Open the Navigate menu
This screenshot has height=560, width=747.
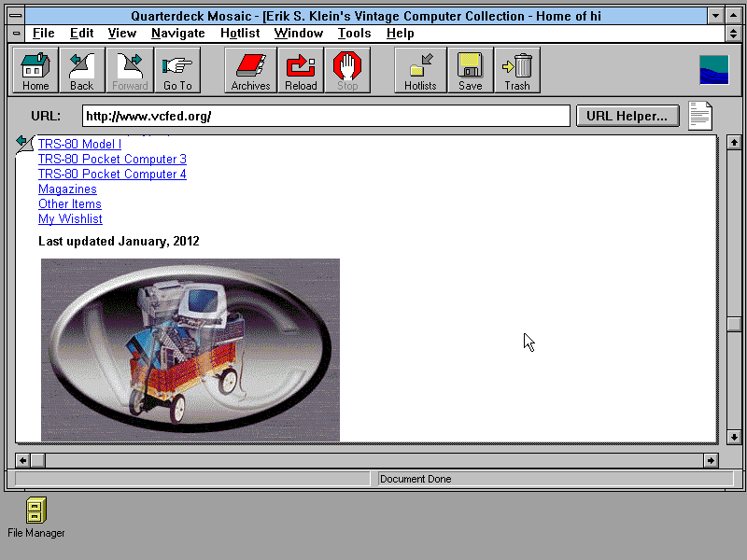(x=178, y=34)
